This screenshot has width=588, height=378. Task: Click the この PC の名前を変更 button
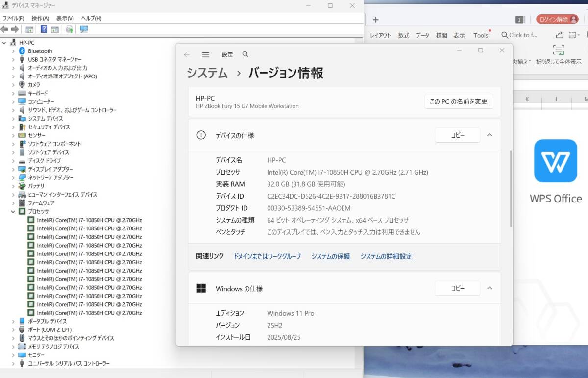(458, 101)
